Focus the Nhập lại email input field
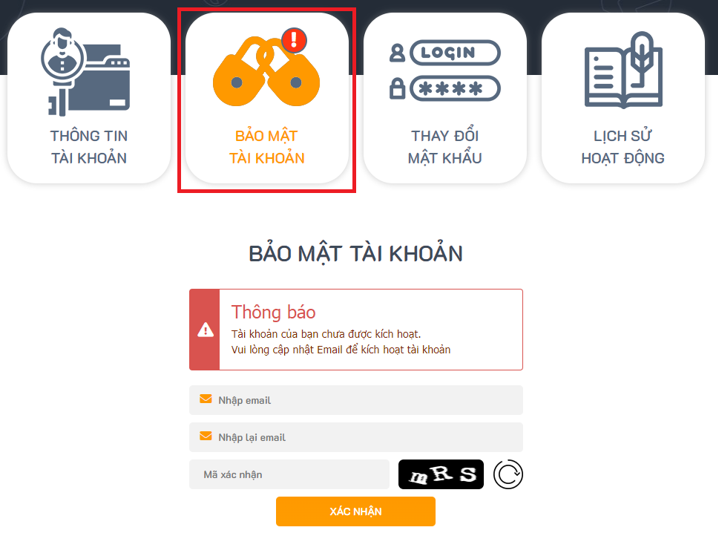Screen dimensions: 718x555 (x=356, y=437)
